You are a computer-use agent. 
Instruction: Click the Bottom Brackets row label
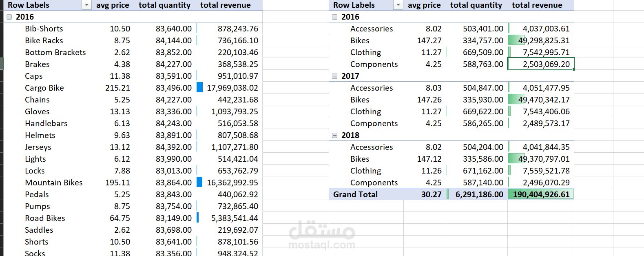[55, 53]
